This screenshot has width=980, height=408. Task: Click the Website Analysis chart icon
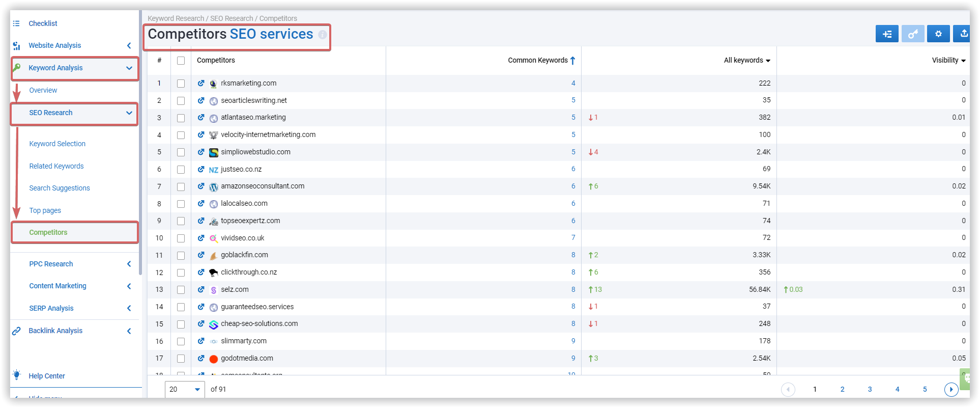coord(16,46)
